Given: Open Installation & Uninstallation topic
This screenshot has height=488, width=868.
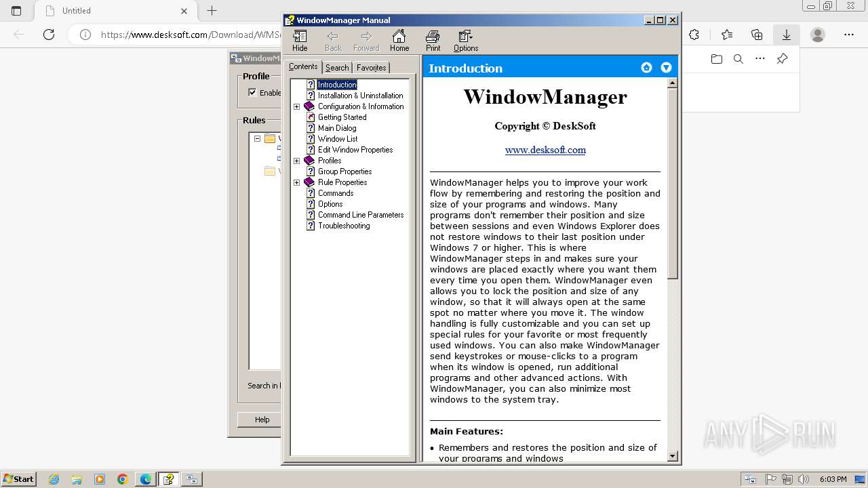Looking at the screenshot, I should coord(360,96).
